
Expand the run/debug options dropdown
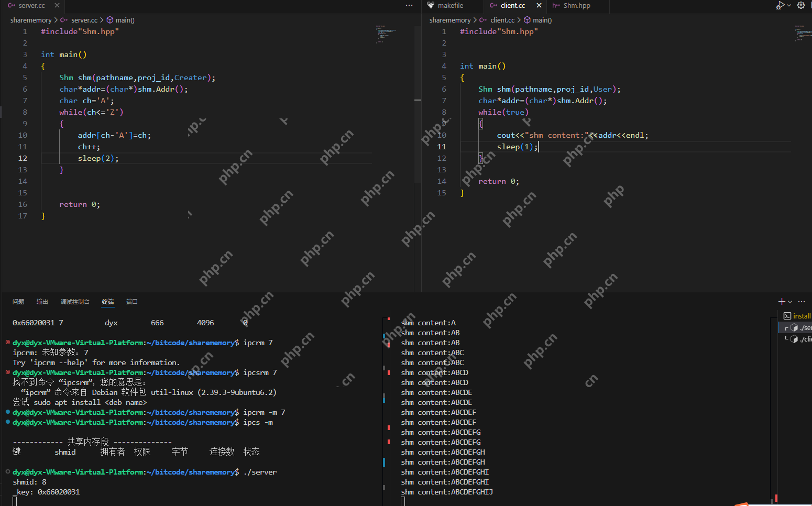click(789, 6)
